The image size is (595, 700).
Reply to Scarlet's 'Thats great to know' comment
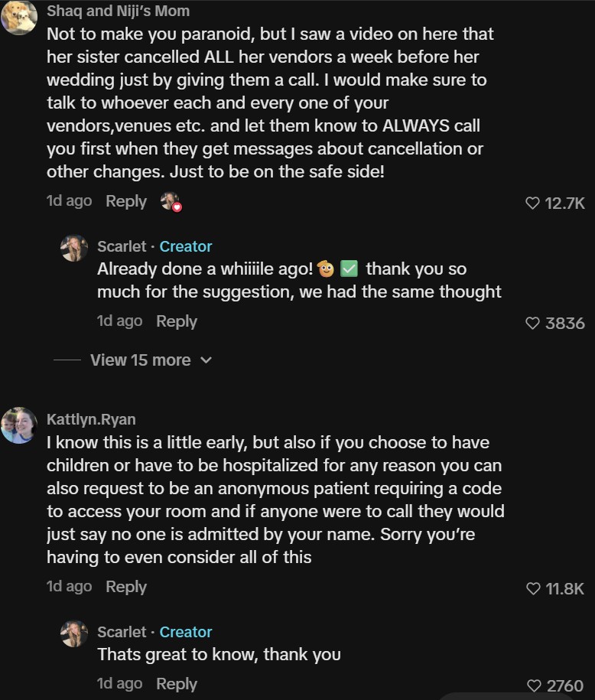[177, 684]
